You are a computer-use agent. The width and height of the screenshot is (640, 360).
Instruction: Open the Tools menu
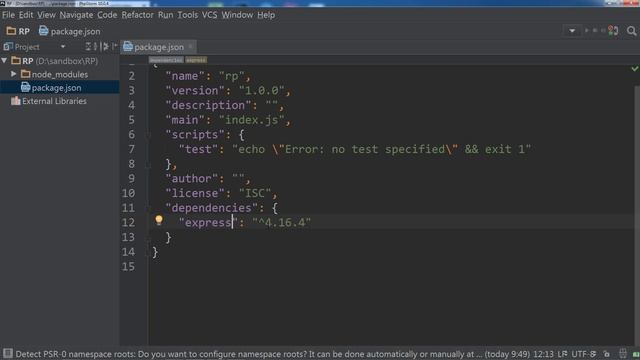click(x=187, y=15)
